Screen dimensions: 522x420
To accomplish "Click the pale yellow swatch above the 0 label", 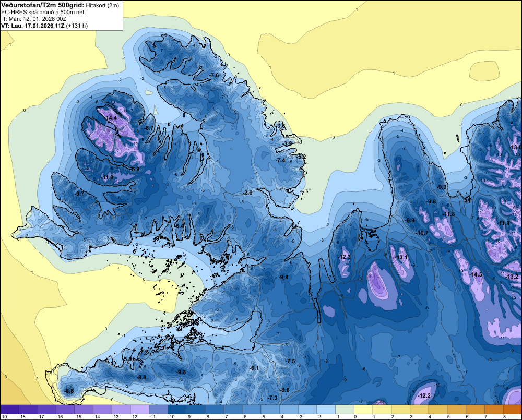I will click(363, 410).
